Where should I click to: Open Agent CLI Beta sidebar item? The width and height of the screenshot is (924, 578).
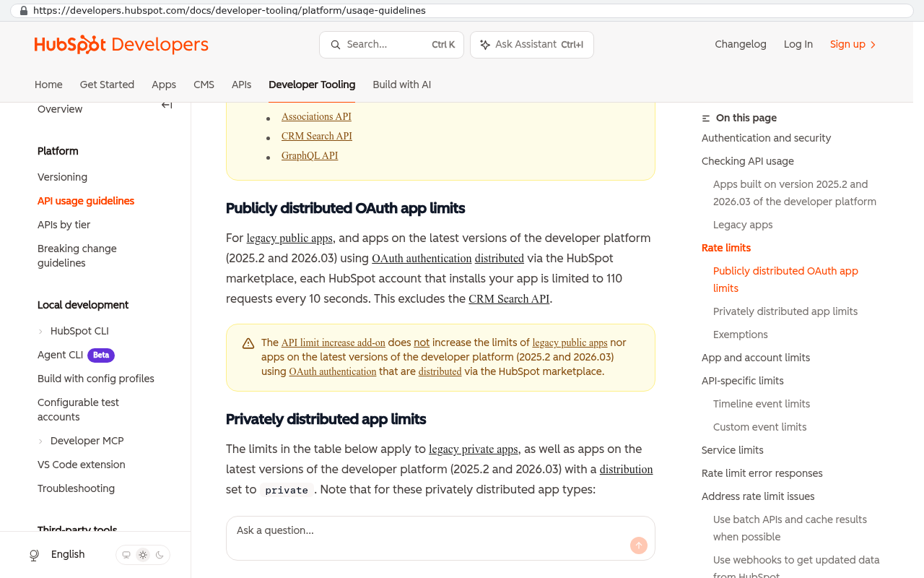76,355
